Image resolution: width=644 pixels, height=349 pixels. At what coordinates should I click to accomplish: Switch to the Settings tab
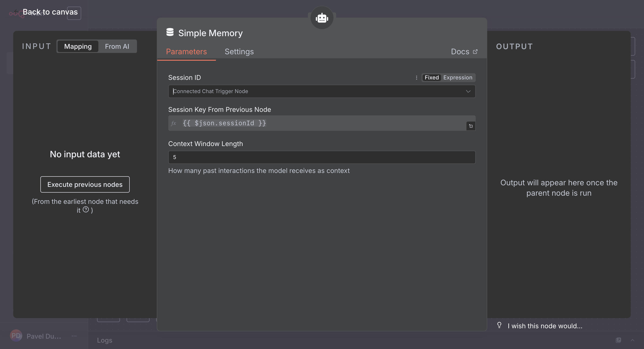239,51
